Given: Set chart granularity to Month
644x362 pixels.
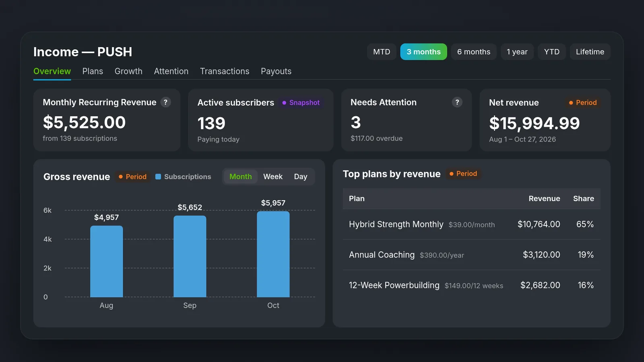Looking at the screenshot, I should [x=241, y=177].
